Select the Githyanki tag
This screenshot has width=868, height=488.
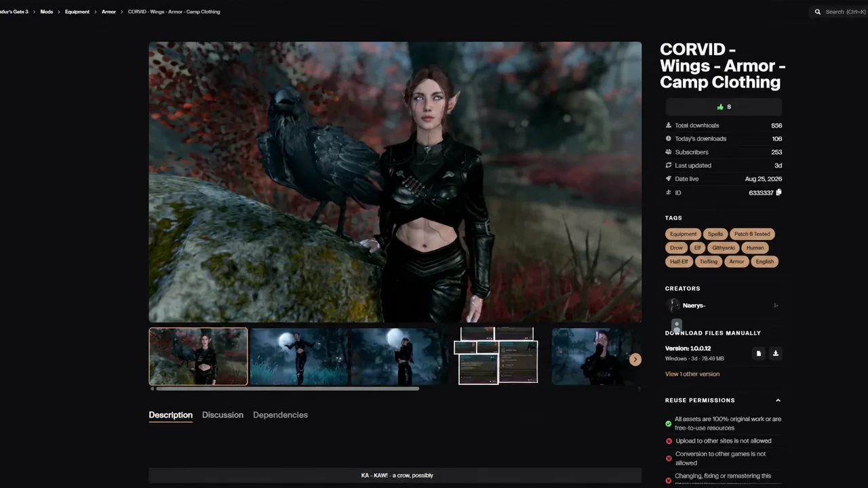pyautogui.click(x=724, y=248)
